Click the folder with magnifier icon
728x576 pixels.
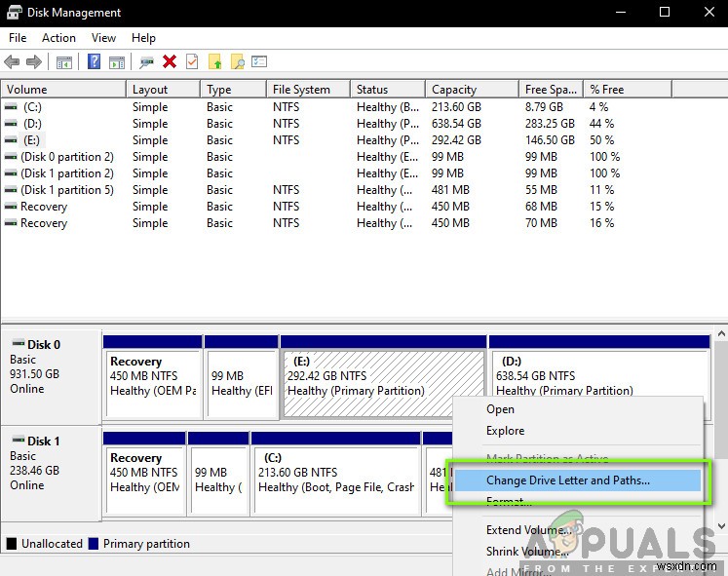coord(237,61)
